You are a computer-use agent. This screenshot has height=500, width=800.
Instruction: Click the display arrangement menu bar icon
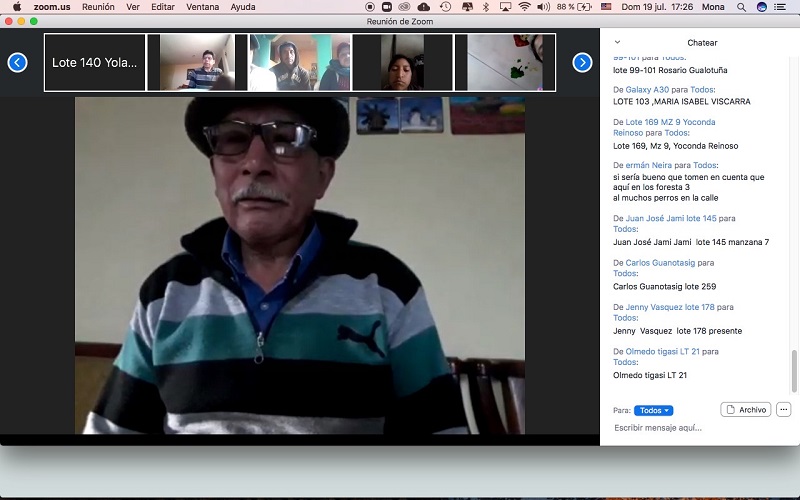[467, 7]
